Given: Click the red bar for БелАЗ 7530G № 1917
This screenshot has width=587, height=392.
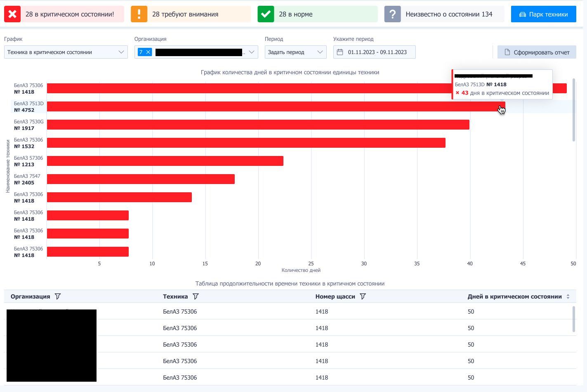Looking at the screenshot, I should coord(258,125).
